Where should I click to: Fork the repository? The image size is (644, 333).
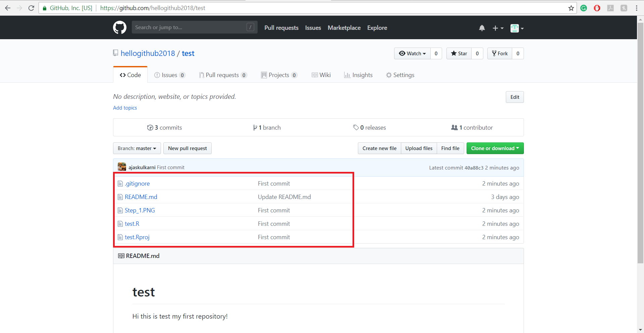(500, 54)
